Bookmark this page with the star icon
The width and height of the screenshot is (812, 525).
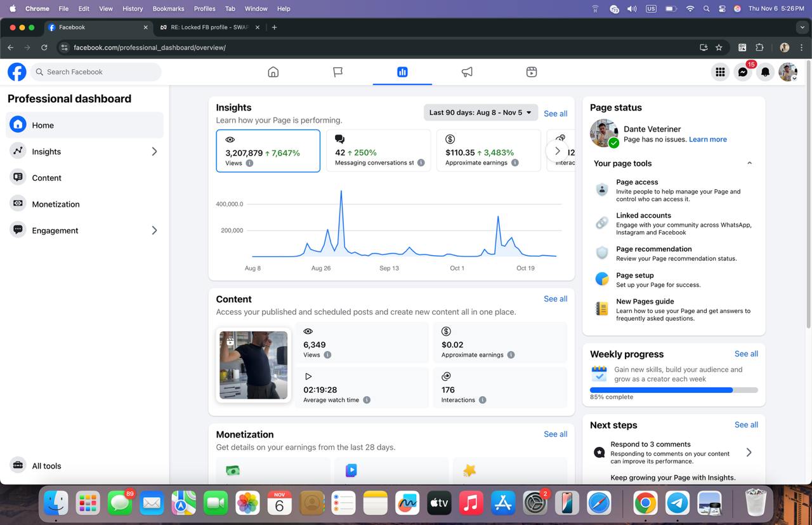[719, 47]
